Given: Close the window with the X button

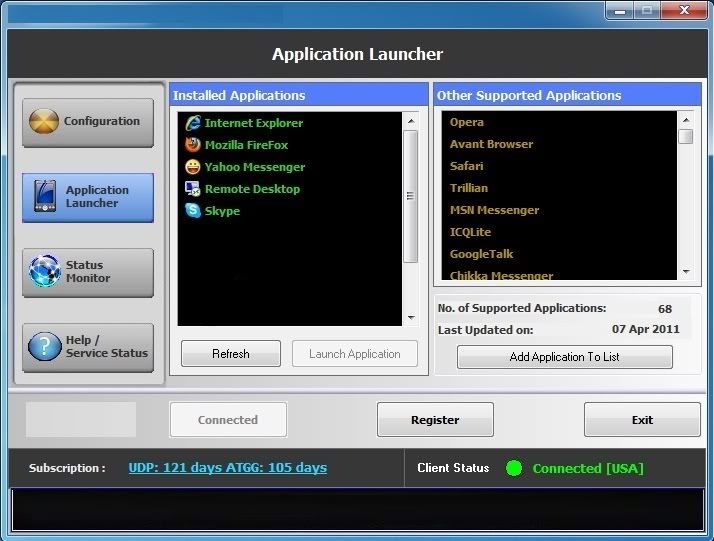Looking at the screenshot, I should click(x=684, y=10).
